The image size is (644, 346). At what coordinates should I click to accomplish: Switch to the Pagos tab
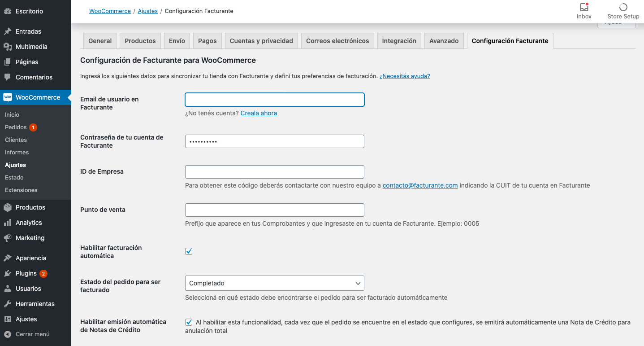pos(207,41)
